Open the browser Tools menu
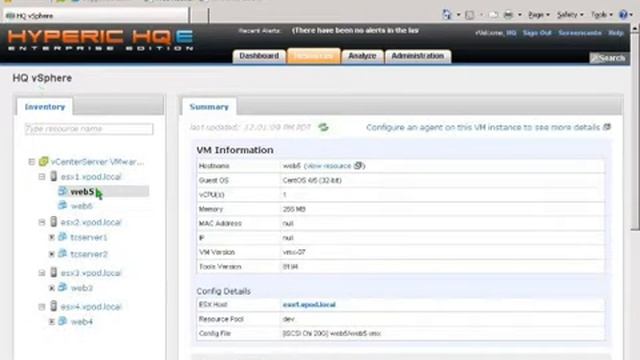Image resolution: width=640 pixels, height=360 pixels. pyautogui.click(x=602, y=15)
